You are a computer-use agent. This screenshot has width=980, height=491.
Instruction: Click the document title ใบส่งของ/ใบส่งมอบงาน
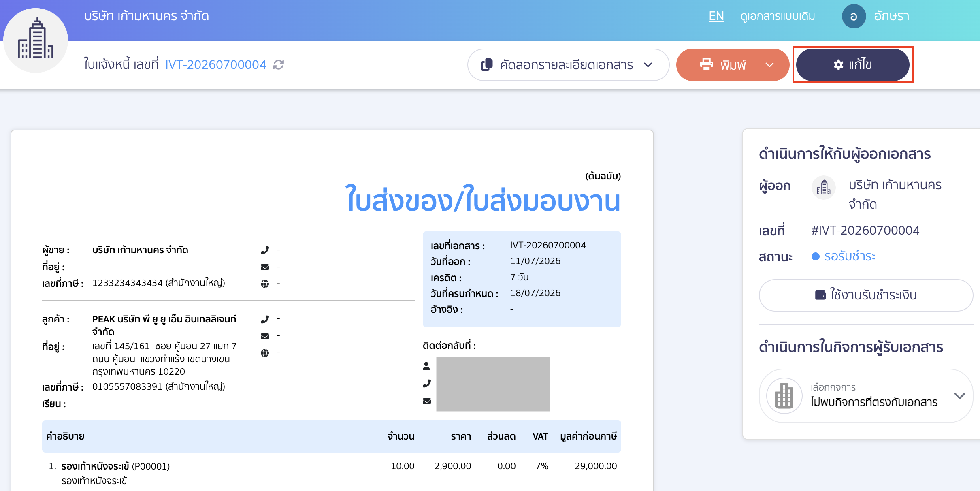point(482,199)
